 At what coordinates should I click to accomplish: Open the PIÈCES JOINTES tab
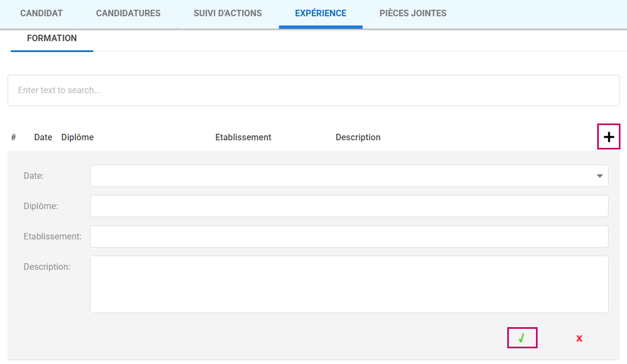point(412,14)
